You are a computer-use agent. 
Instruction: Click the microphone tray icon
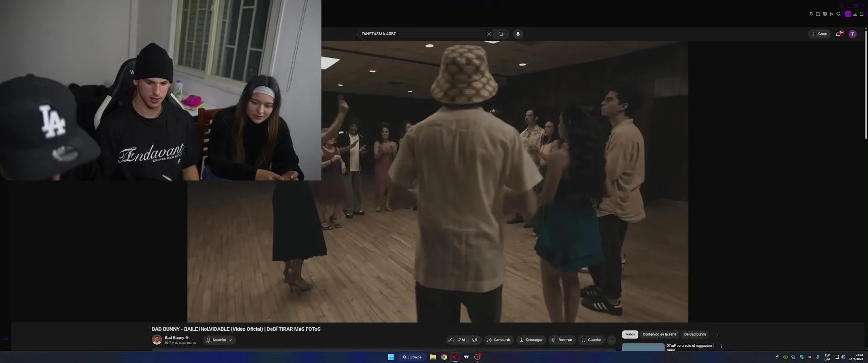coord(818,357)
